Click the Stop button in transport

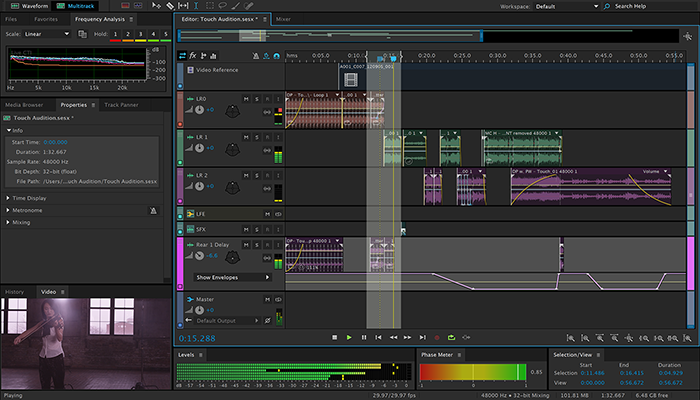334,338
